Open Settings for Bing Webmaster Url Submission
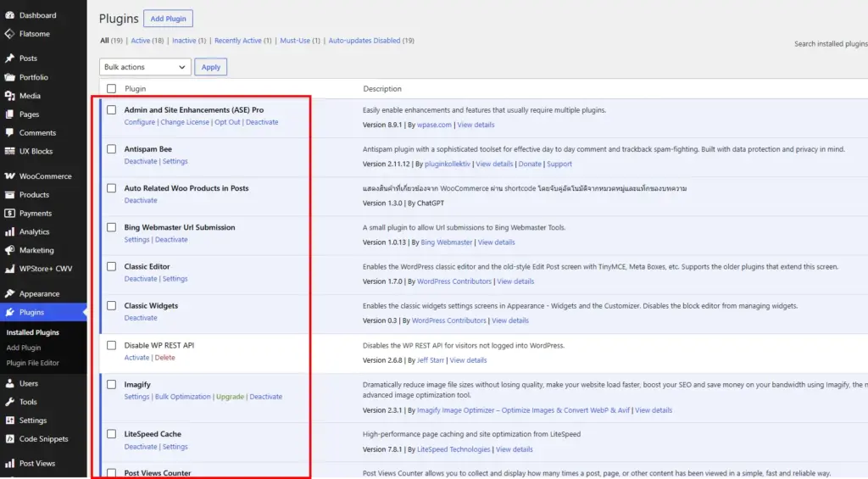868x479 pixels. [136, 240]
